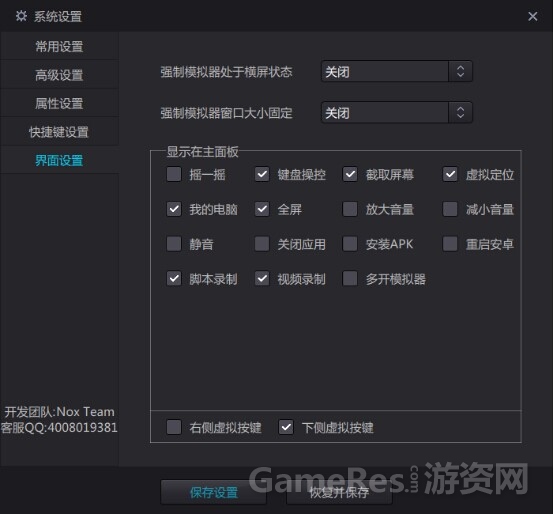Enable the 摇一摇 checkbox
The width and height of the screenshot is (554, 514).
coord(174,174)
